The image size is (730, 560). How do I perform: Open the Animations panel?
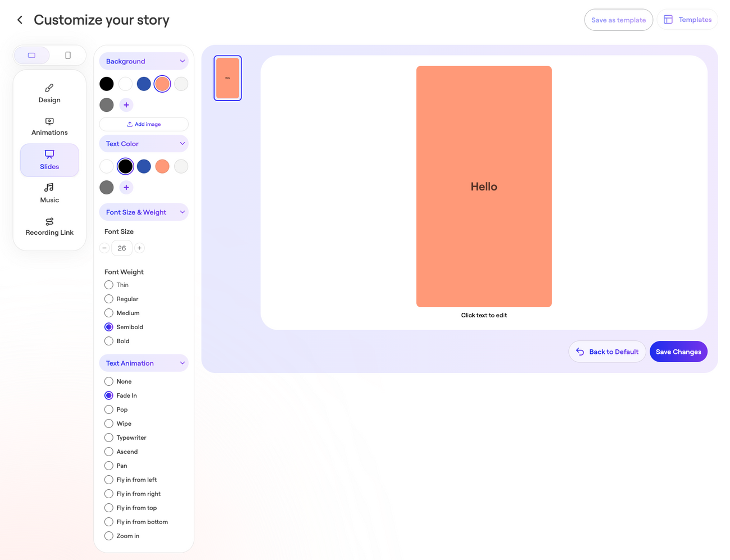tap(49, 126)
